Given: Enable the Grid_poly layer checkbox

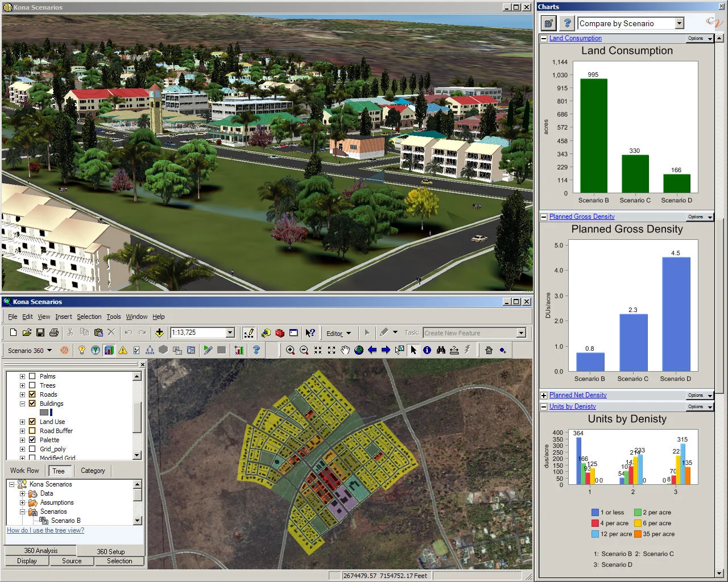Looking at the screenshot, I should tap(32, 449).
